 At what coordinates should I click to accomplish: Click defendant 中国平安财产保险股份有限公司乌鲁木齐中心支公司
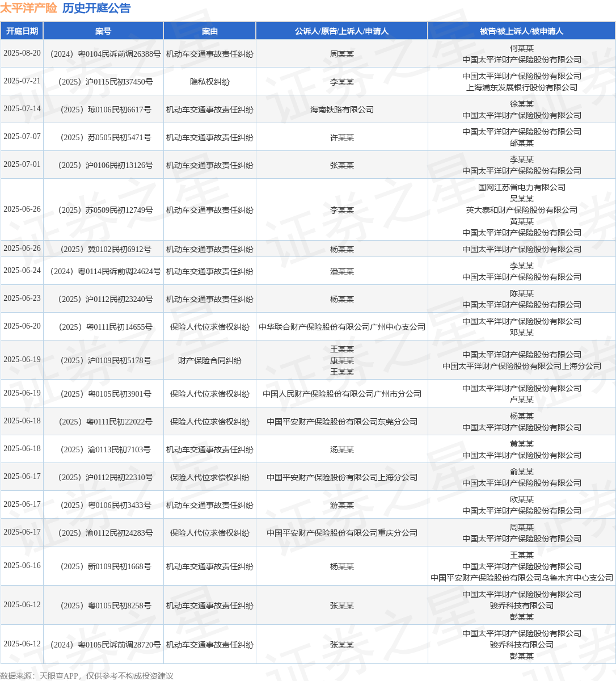coord(522,578)
